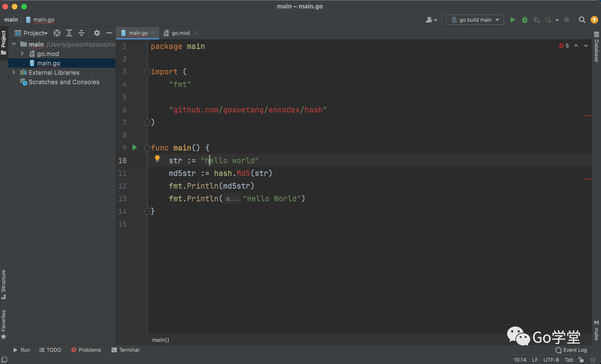Click the red error stripe mark in scrollbar
The width and height of the screenshot is (601, 364).
(588, 116)
